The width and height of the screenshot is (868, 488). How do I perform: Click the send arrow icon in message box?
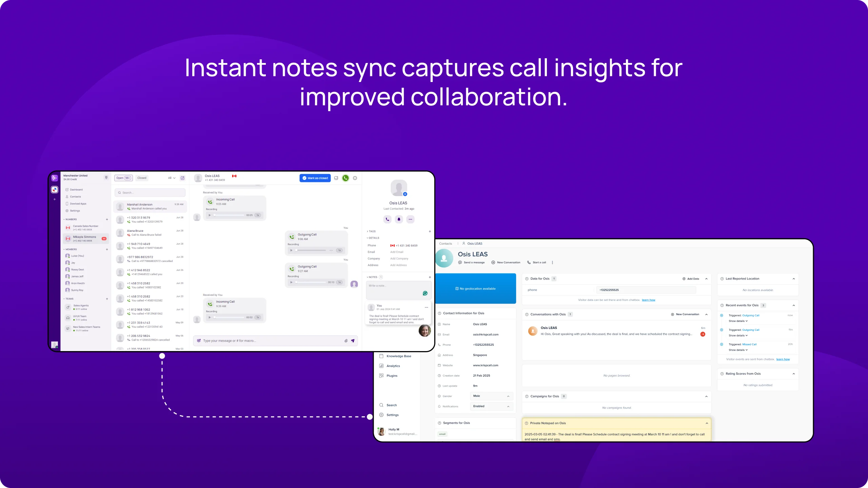pos(353,341)
